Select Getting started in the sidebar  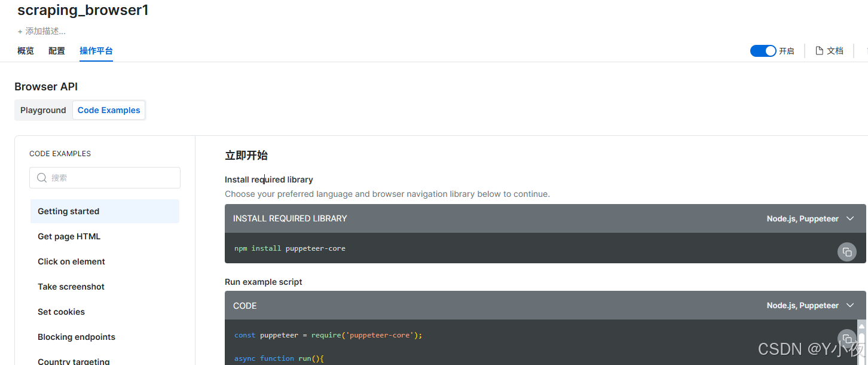pyautogui.click(x=105, y=211)
